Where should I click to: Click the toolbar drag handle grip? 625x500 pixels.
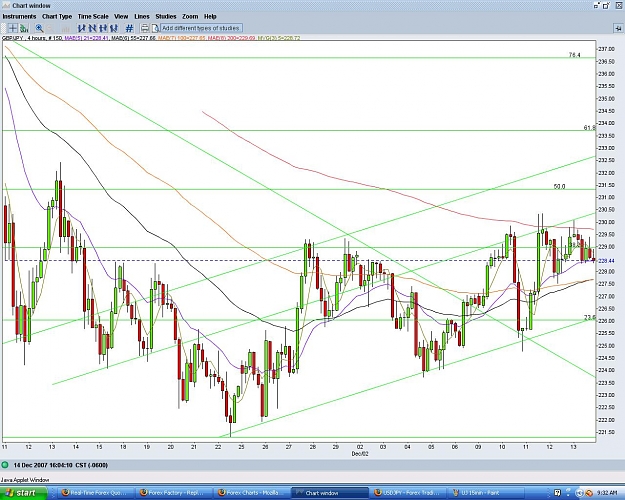4,28
